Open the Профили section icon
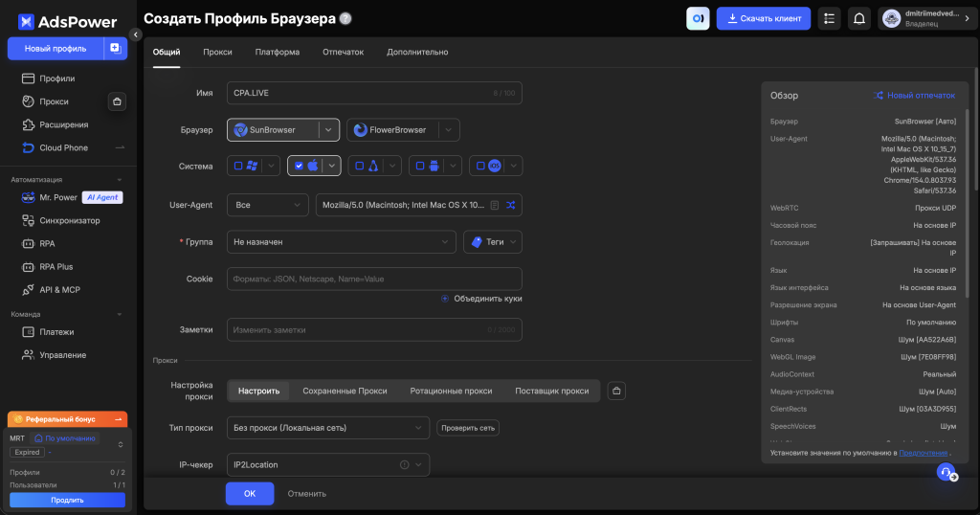Viewport: 980px width, 515px height. (28, 78)
